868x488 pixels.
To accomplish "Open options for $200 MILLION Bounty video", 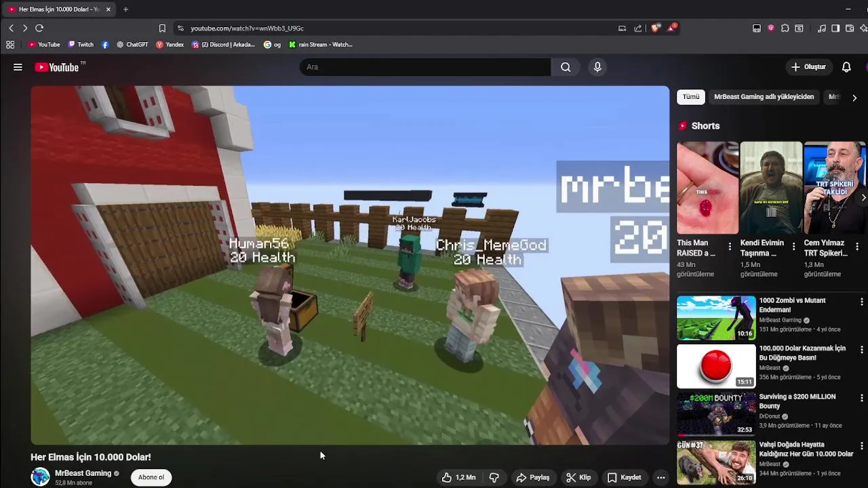I will 862,398.
